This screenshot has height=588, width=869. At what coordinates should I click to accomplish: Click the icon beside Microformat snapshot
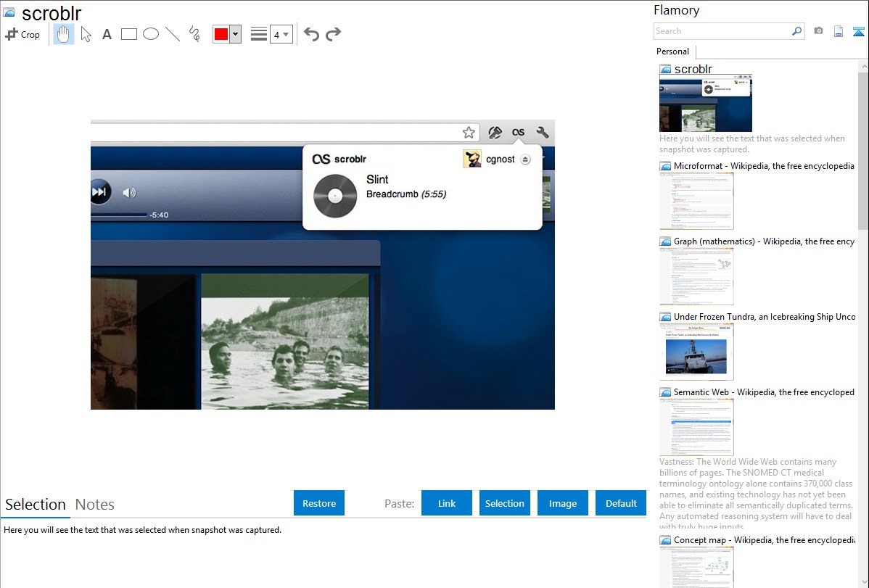(x=665, y=166)
